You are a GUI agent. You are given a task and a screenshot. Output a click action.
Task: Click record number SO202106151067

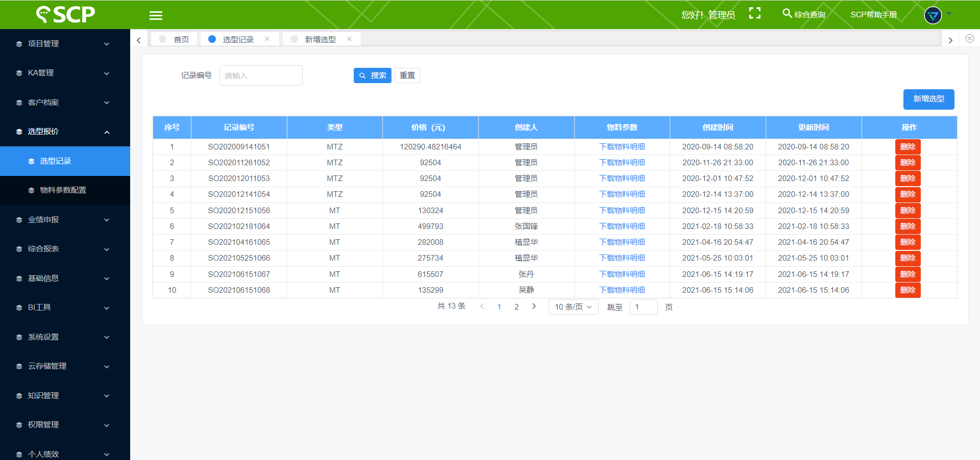coord(239,274)
